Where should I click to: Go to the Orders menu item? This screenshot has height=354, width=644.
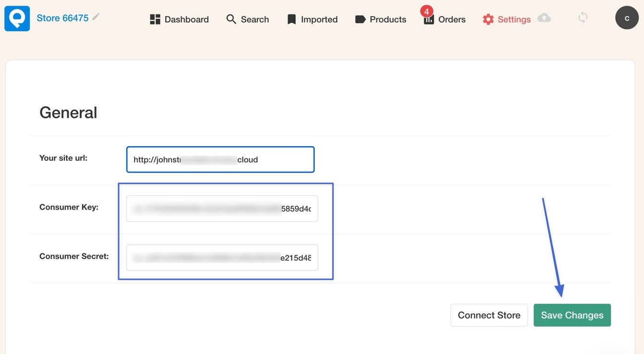[451, 20]
